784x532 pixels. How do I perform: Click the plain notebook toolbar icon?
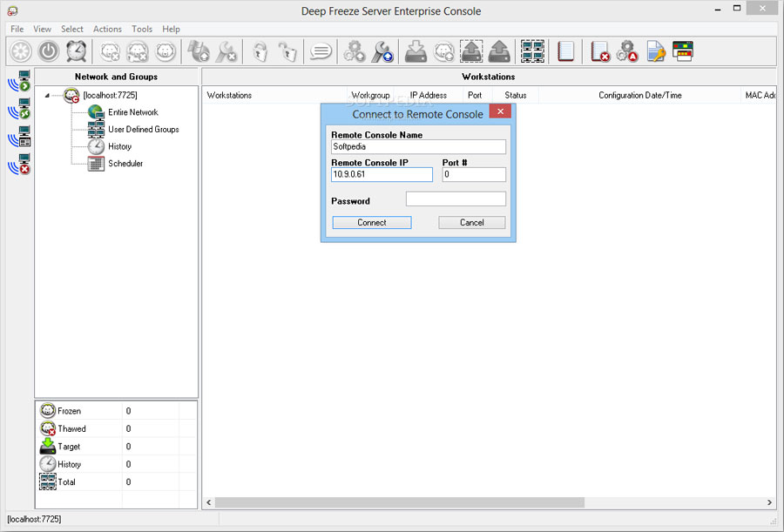coord(565,51)
